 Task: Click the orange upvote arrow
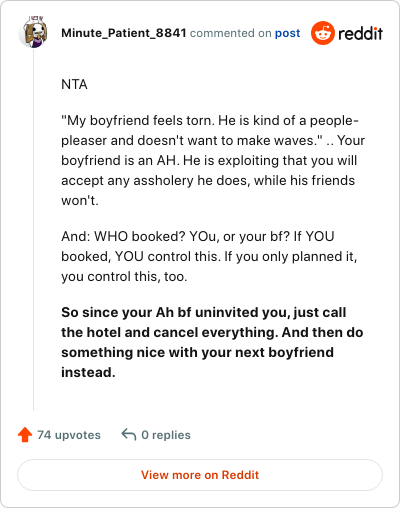(25, 435)
